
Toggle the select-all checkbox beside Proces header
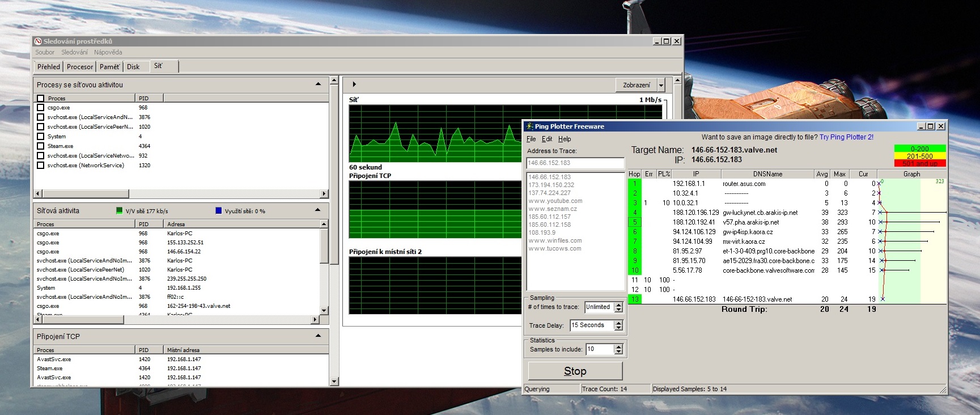click(x=40, y=99)
